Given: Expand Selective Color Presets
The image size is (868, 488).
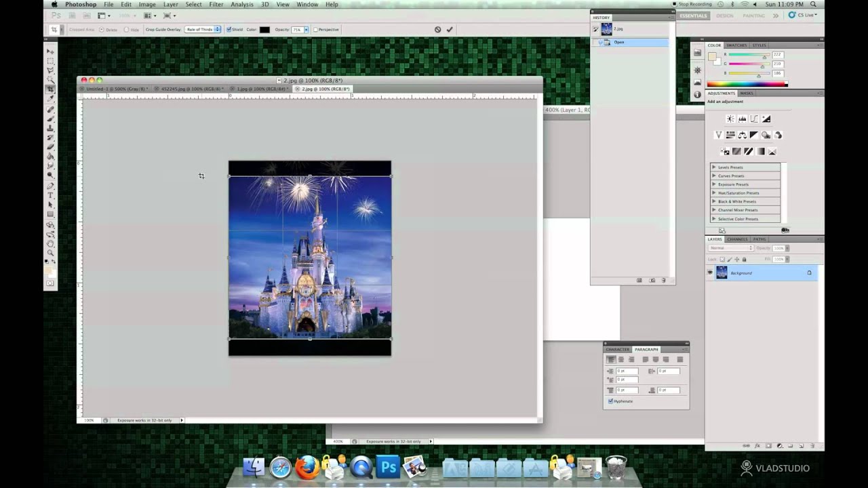Looking at the screenshot, I should (714, 219).
